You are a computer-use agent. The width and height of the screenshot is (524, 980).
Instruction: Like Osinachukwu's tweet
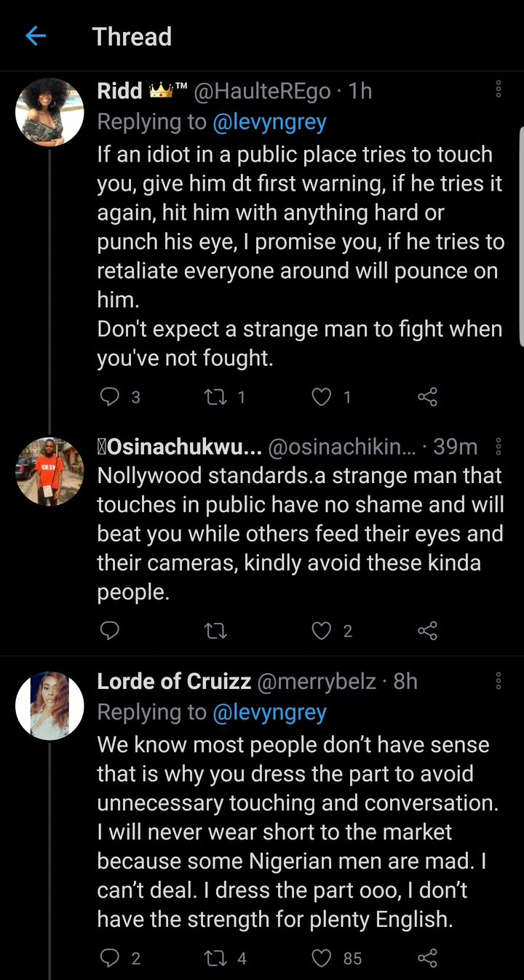coord(321,631)
